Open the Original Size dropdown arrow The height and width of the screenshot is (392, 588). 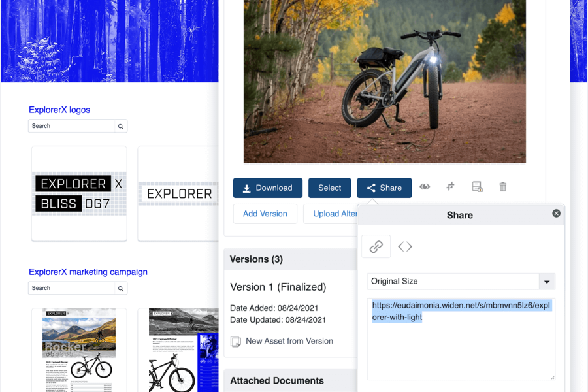click(x=547, y=282)
